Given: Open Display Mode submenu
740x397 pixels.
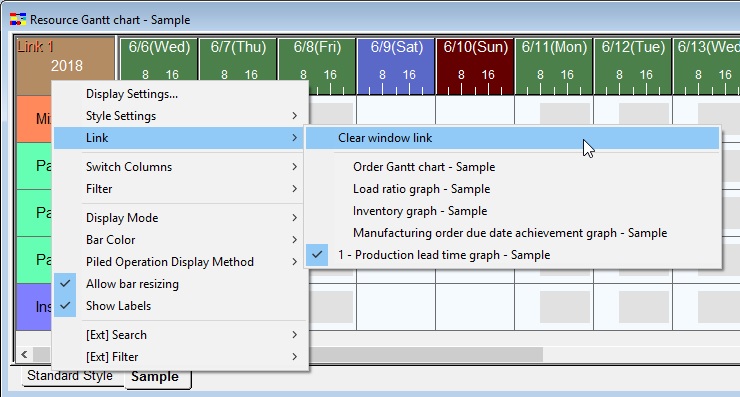Looking at the screenshot, I should [x=180, y=218].
